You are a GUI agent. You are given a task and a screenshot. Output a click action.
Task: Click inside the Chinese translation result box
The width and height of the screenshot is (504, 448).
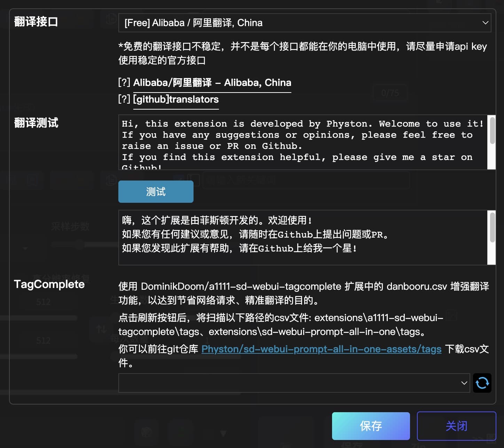302,237
